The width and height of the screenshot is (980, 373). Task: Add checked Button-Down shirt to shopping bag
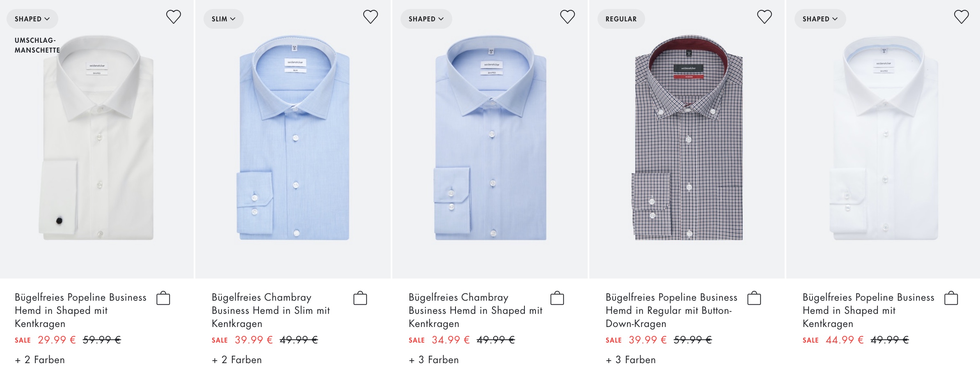coord(754,298)
